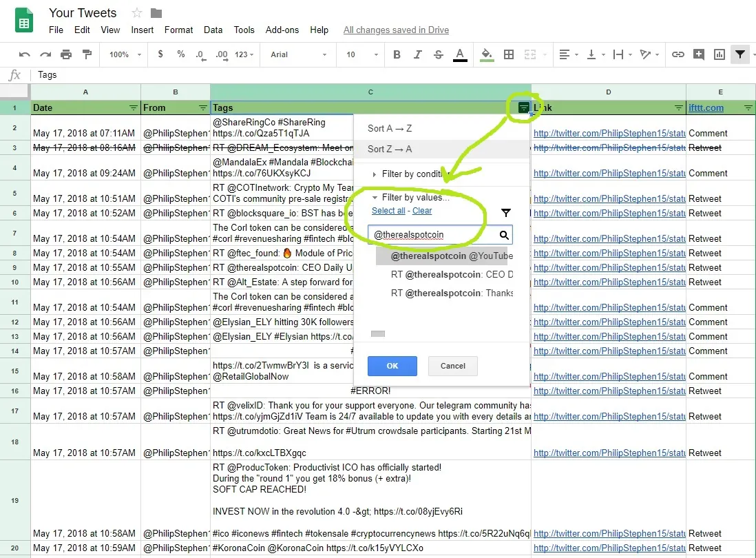Open the ifttt.com column filter button
Image resolution: width=756 pixels, height=558 pixels.
pos(748,108)
